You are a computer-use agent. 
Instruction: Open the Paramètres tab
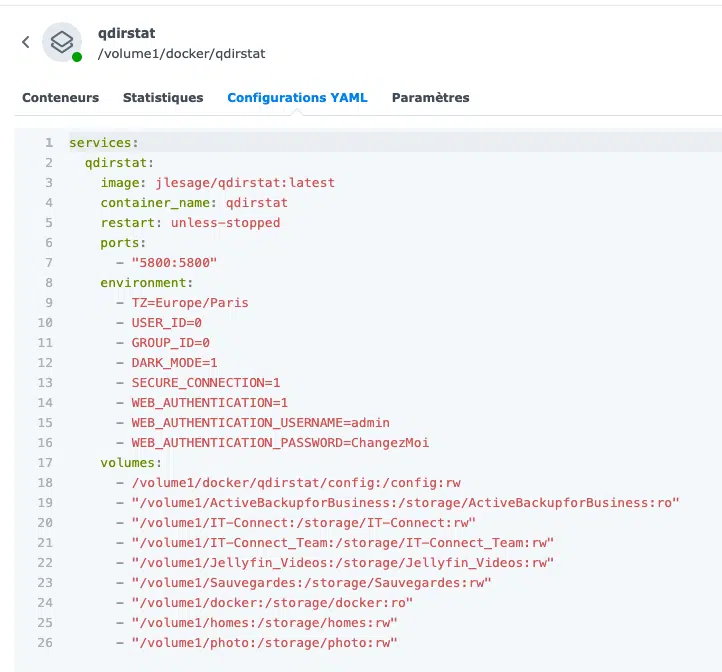431,98
